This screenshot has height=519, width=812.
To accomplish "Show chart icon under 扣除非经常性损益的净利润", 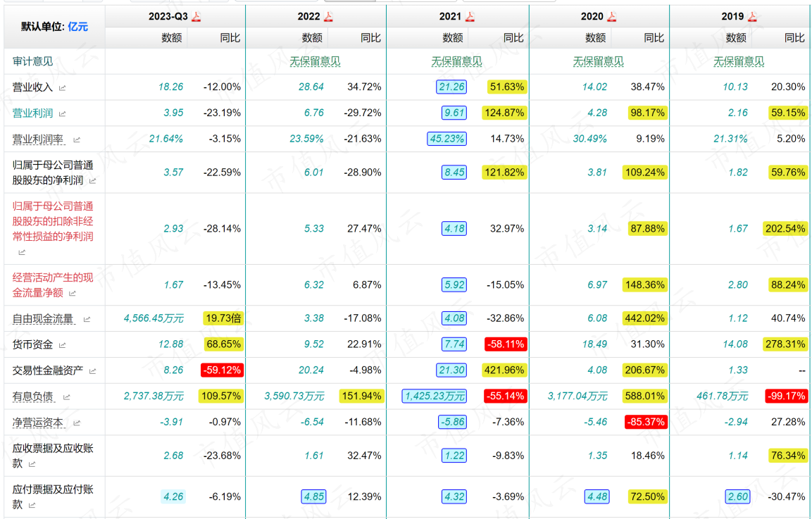I will (22, 252).
